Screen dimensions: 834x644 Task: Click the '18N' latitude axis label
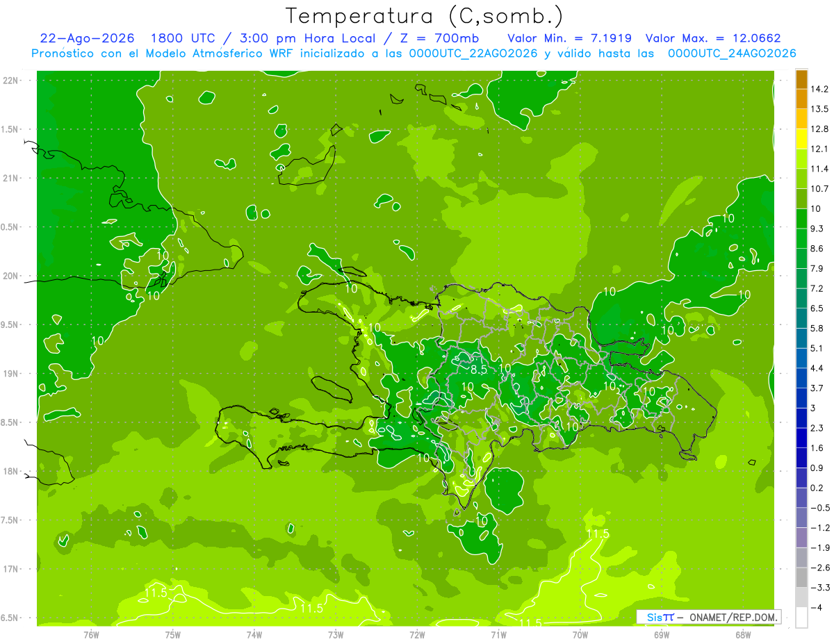click(11, 471)
